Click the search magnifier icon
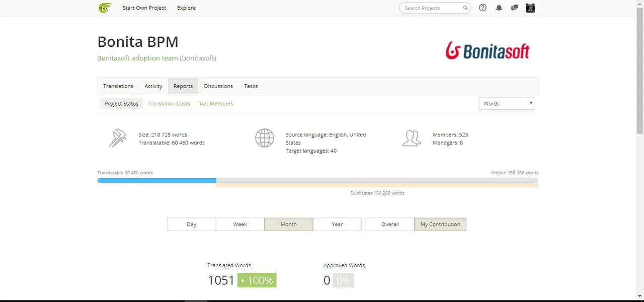Image resolution: width=644 pixels, height=302 pixels. tap(465, 8)
